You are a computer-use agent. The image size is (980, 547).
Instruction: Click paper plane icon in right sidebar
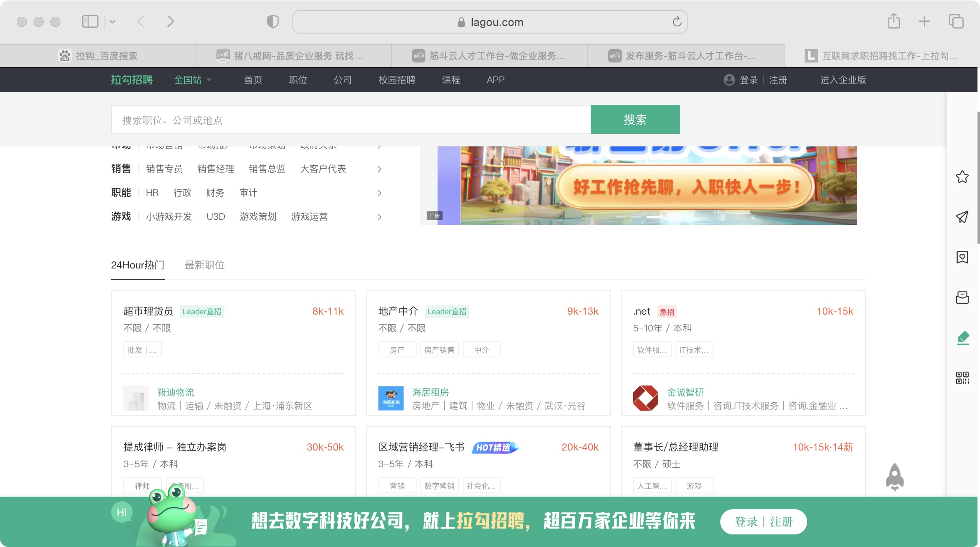tap(962, 217)
